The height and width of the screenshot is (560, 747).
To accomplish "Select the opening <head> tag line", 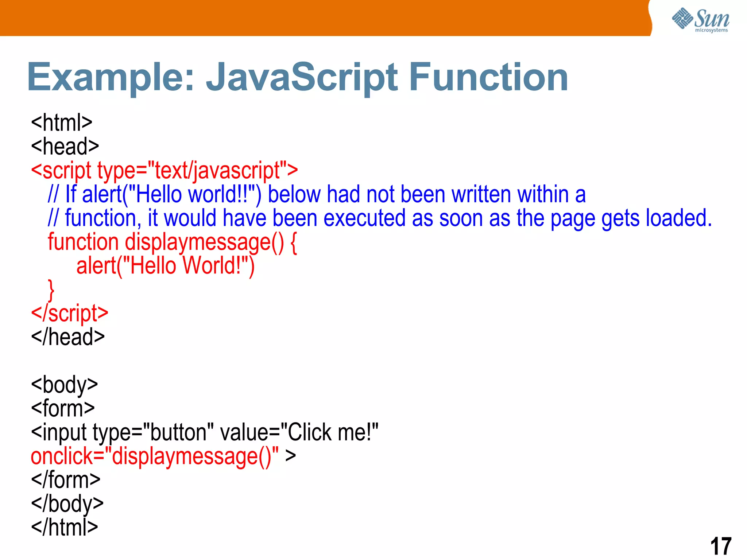I will (65, 146).
